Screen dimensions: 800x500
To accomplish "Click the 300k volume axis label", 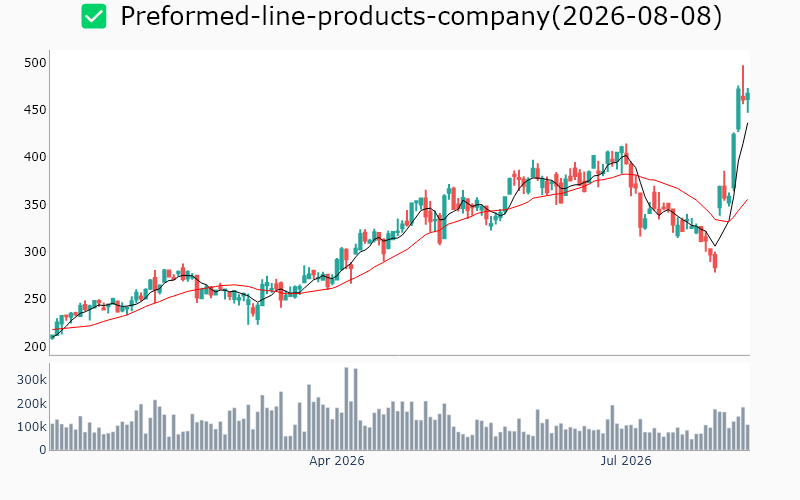I will click(32, 380).
